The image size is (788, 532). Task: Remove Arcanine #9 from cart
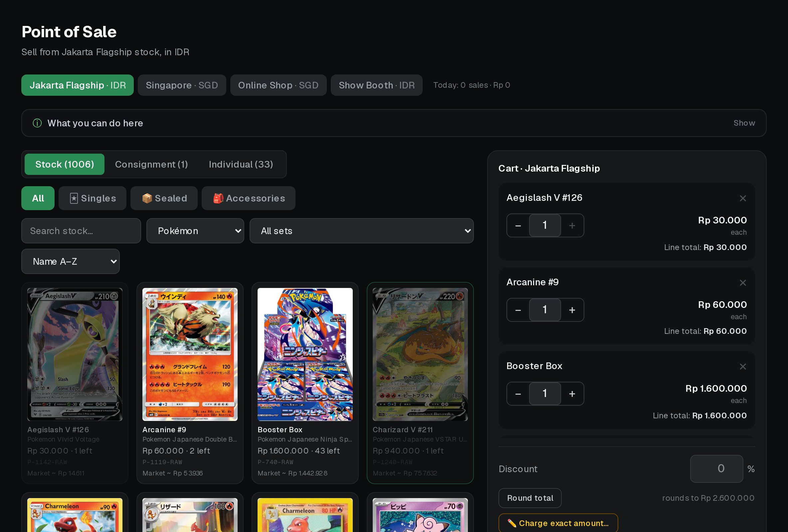click(x=742, y=283)
